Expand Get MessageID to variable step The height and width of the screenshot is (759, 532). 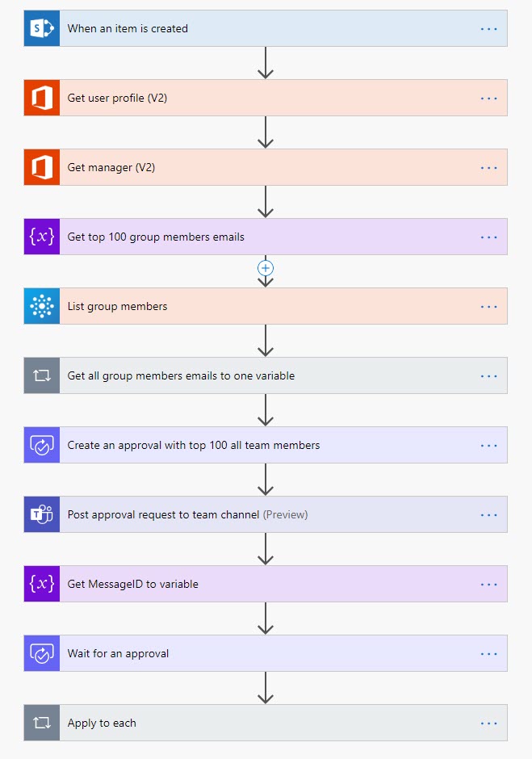click(x=242, y=584)
